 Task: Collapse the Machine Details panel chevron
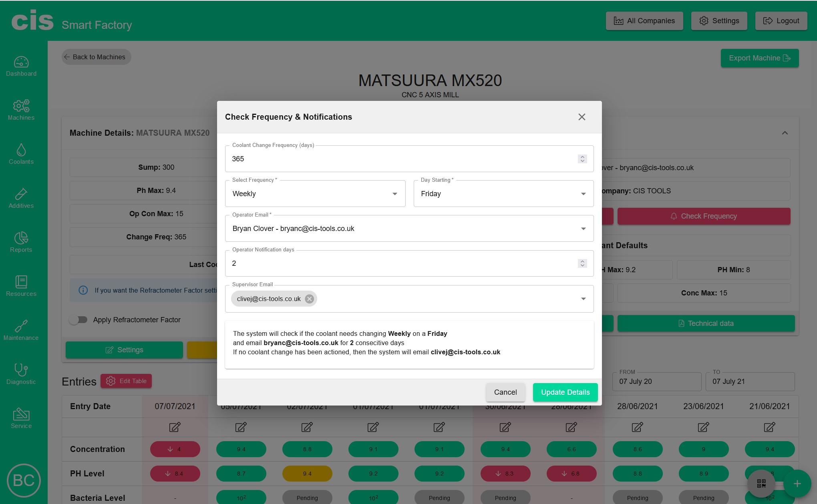tap(785, 133)
